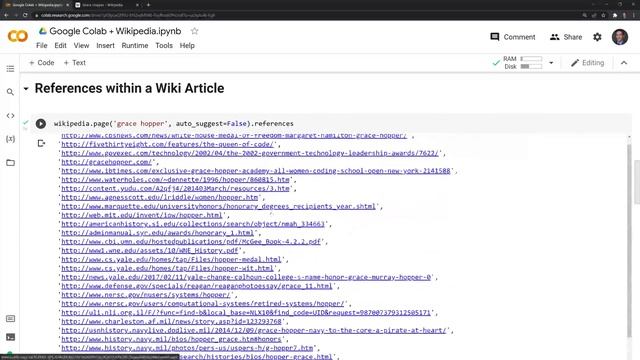Open the govexec.com technology leadership awards link
Viewport: 640px width, 360px height.
coord(250,153)
